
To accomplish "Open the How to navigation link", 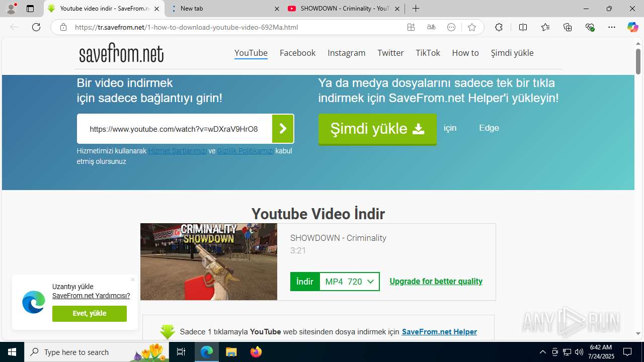I will (x=465, y=53).
